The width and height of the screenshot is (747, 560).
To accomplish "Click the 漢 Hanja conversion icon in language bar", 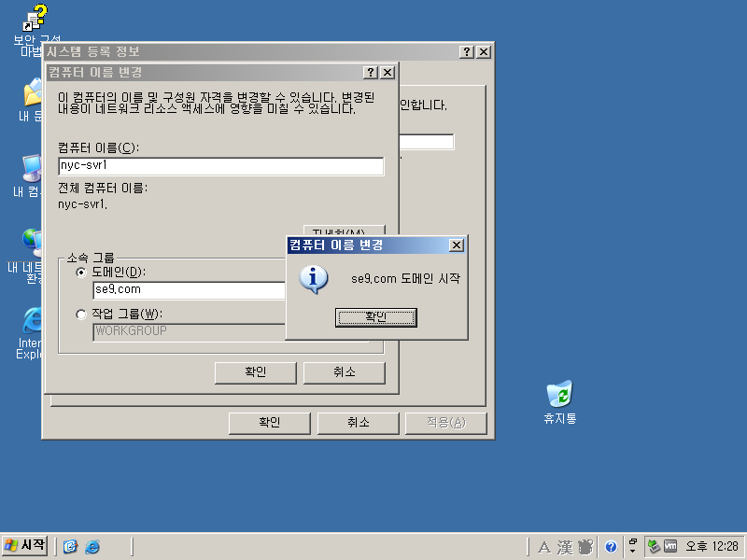I will click(x=565, y=547).
